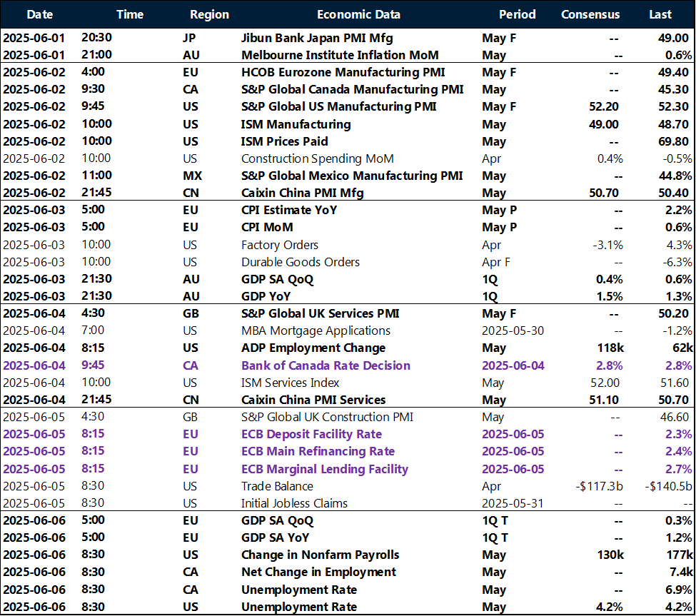Click the Jibun Bank Japan PMI Mfg entry
Viewport: 696px width, 616px height.
point(317,38)
